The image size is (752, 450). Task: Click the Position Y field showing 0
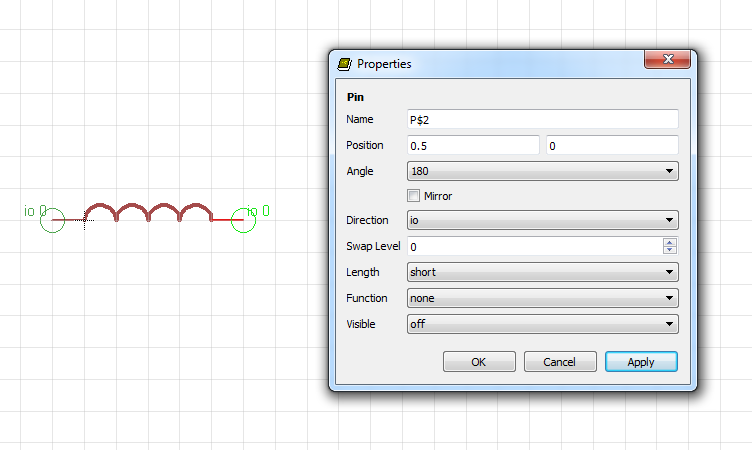pos(612,145)
